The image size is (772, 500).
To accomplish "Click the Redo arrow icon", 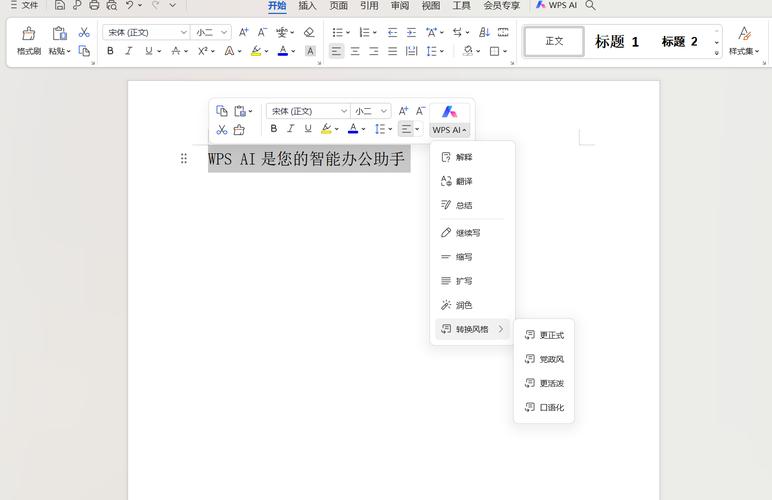I will pyautogui.click(x=156, y=5).
